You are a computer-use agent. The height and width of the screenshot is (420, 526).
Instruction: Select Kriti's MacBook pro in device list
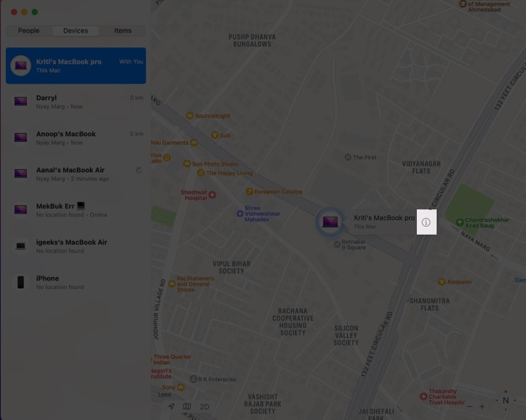[x=76, y=66]
